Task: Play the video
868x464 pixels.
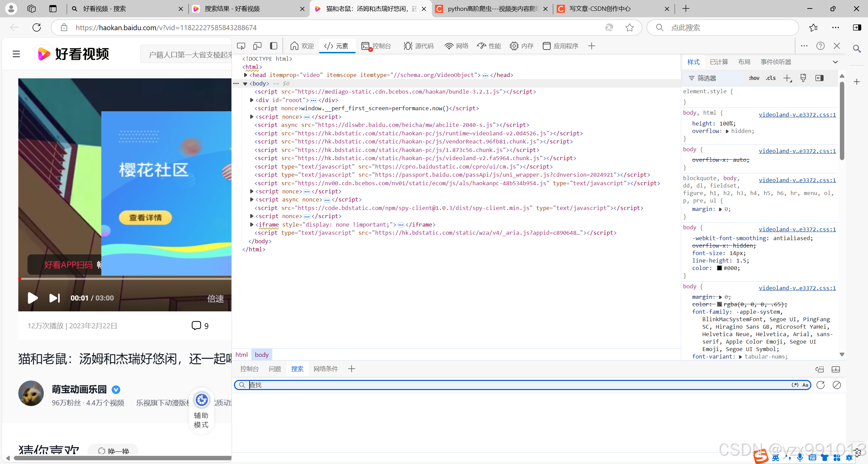Action: [33, 298]
